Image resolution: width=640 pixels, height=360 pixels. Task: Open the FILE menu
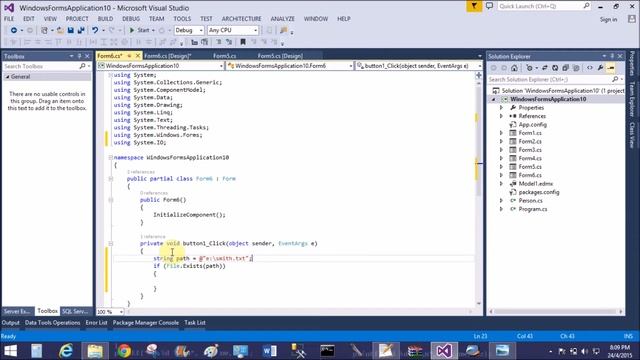tap(9, 19)
